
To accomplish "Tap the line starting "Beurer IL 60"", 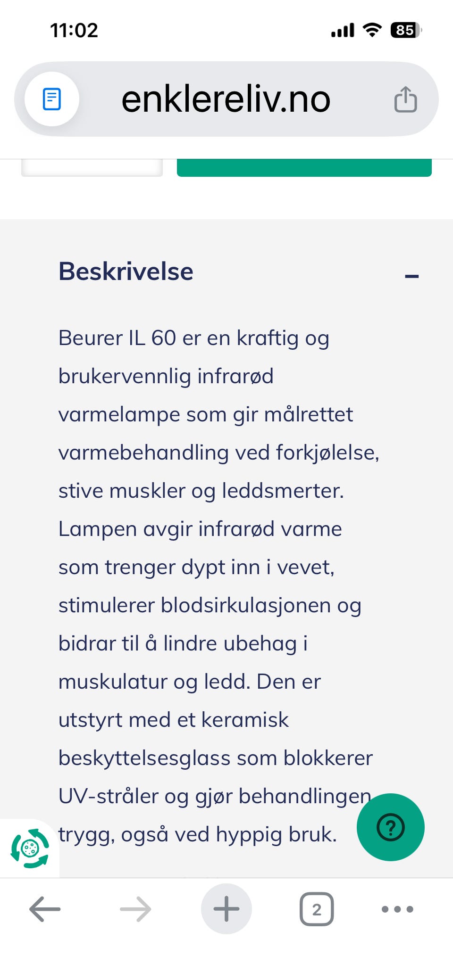I will coord(194,338).
